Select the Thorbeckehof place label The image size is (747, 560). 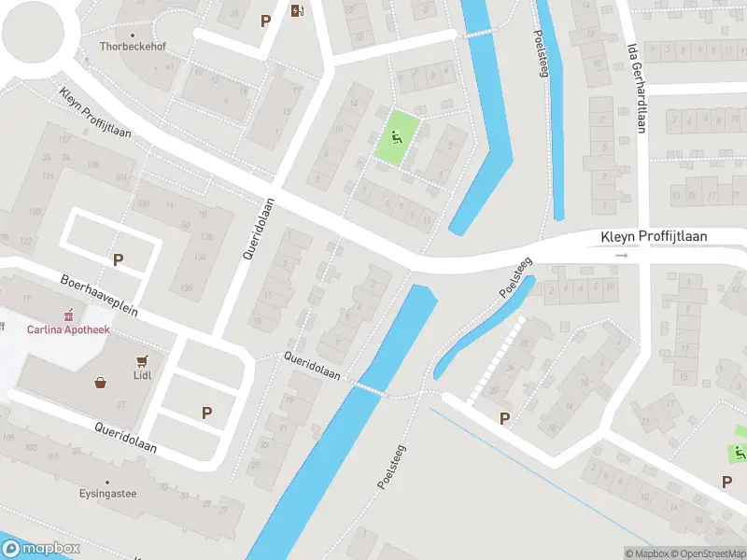tap(133, 46)
